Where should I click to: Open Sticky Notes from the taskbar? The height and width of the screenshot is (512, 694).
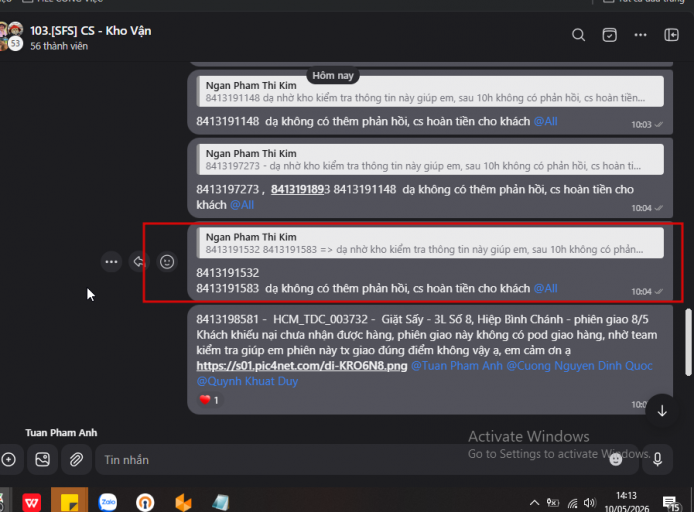tap(69, 501)
